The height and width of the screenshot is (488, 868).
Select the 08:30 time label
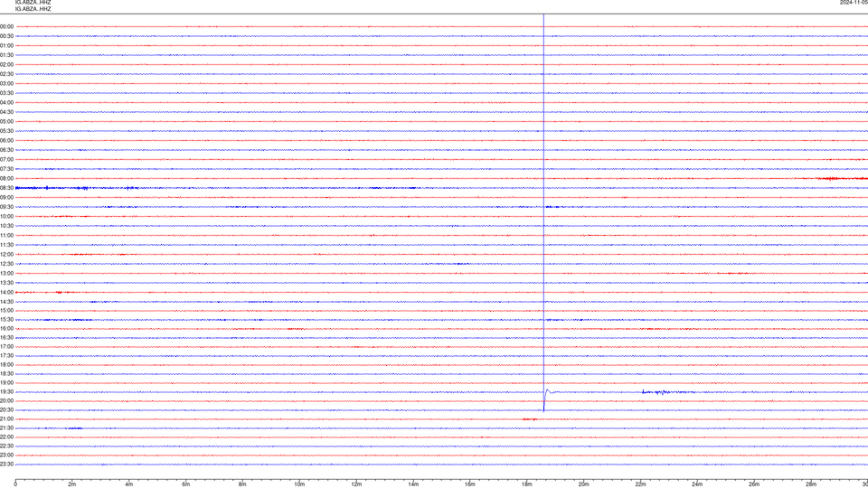(x=6, y=188)
